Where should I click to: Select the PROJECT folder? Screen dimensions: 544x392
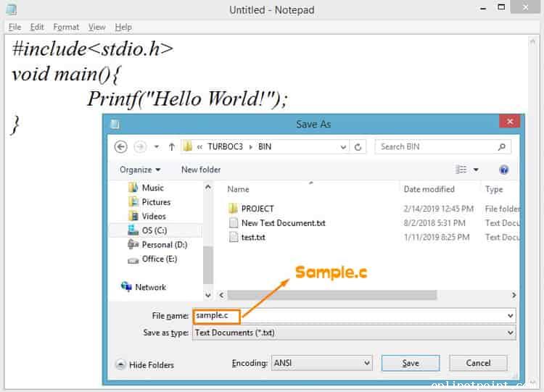click(x=257, y=209)
